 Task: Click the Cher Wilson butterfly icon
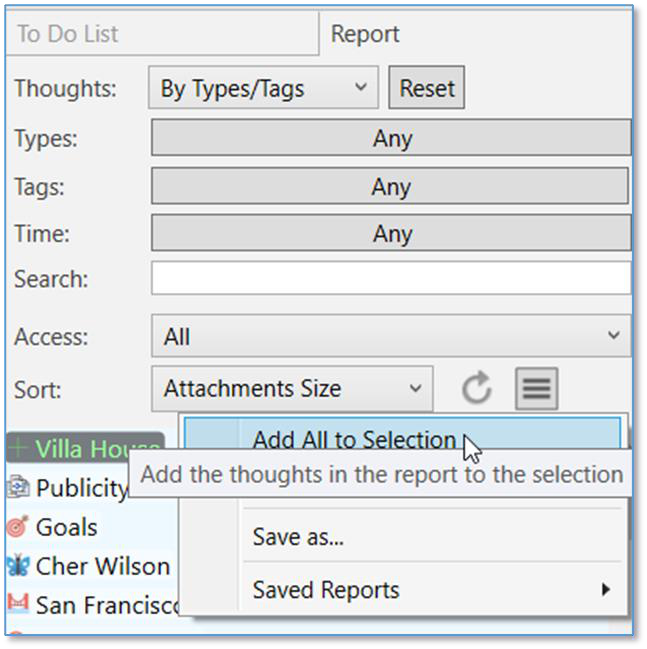click(17, 566)
